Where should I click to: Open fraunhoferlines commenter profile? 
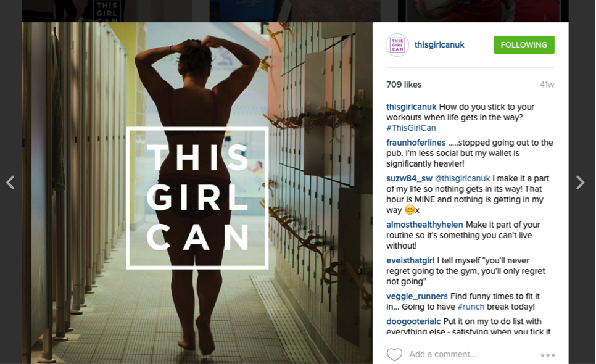416,143
